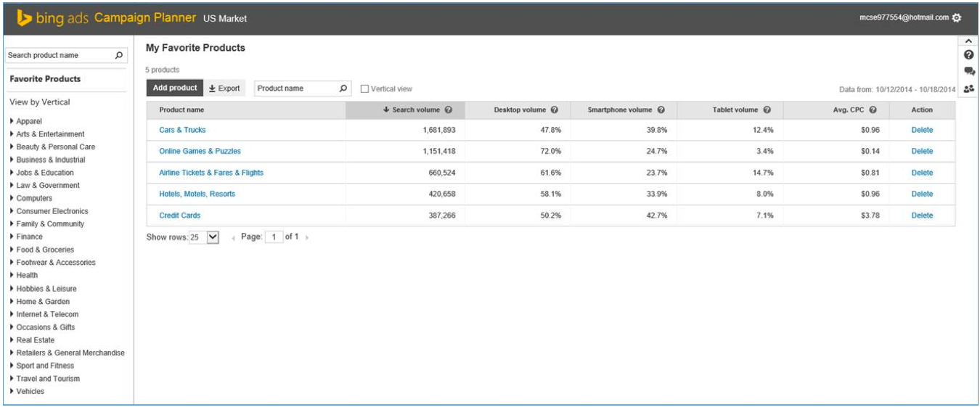Open the Credit Cards product link
The height and width of the screenshot is (407, 980).
click(x=179, y=215)
